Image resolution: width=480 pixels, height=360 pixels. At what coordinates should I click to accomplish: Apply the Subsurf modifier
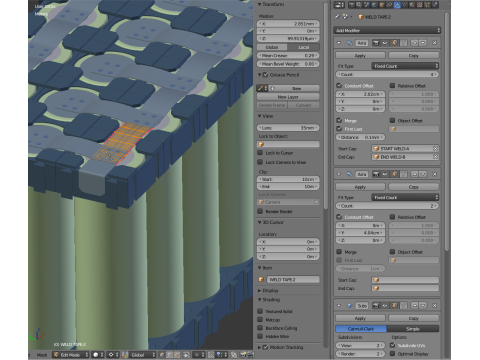point(360,318)
